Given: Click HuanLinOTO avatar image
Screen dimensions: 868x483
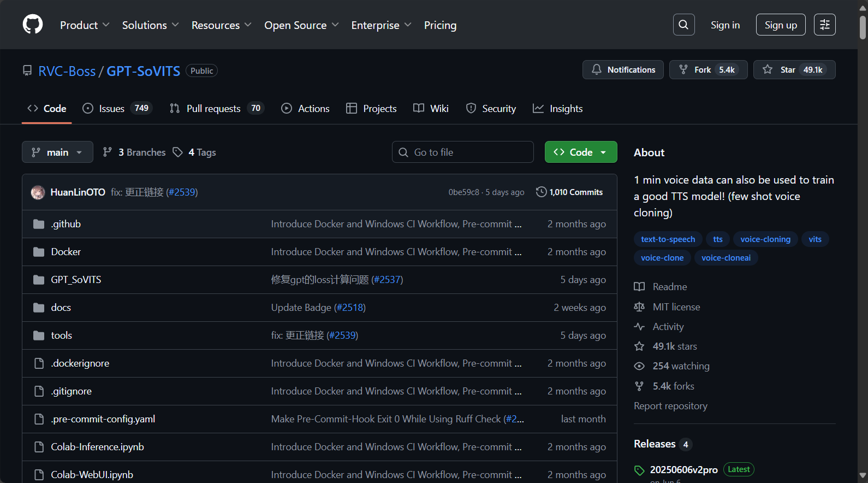Looking at the screenshot, I should pyautogui.click(x=38, y=192).
